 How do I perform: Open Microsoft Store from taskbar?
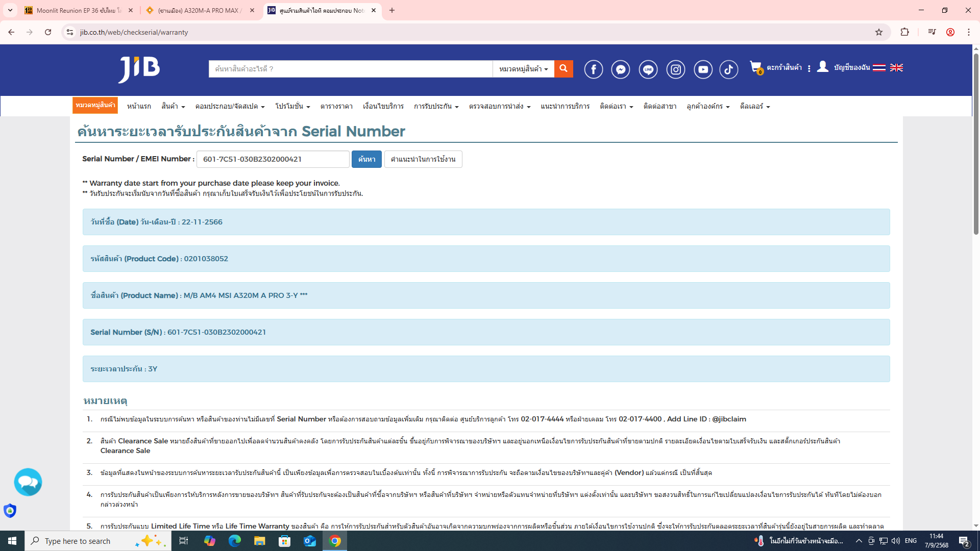click(x=284, y=541)
